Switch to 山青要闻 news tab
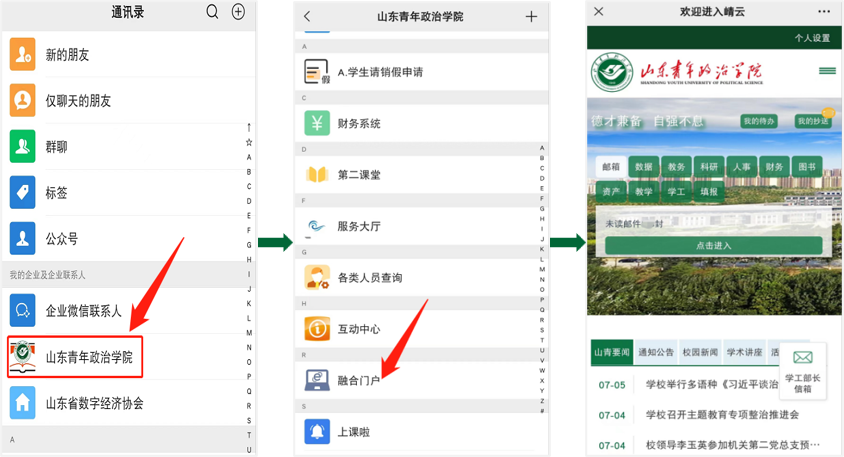The width and height of the screenshot is (844, 457). point(612,353)
